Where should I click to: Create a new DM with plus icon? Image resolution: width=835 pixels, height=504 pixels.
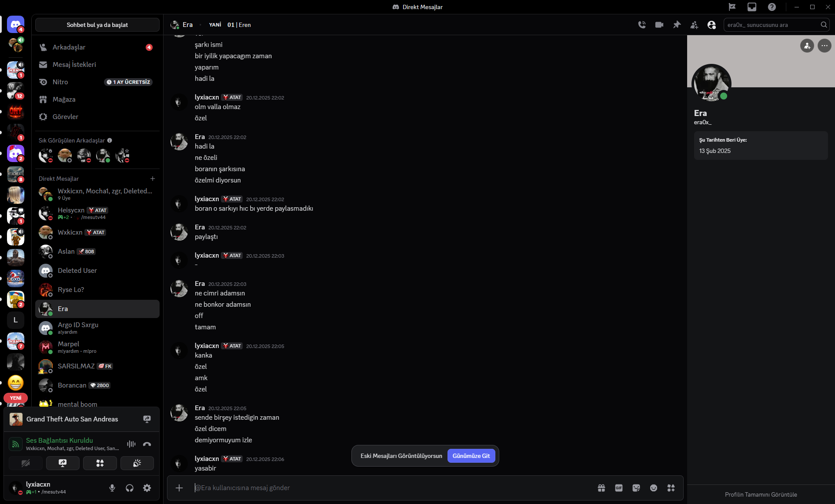(153, 179)
